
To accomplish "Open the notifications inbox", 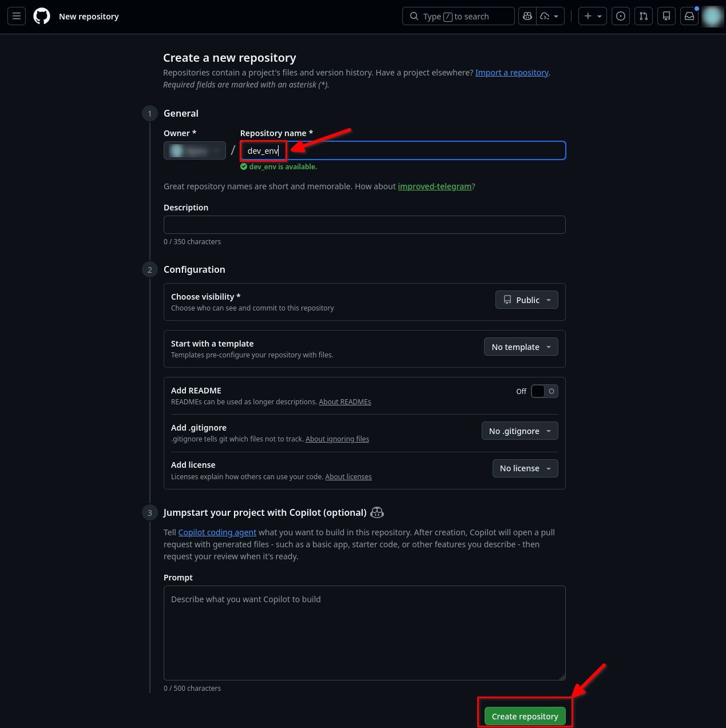I will coord(689,16).
